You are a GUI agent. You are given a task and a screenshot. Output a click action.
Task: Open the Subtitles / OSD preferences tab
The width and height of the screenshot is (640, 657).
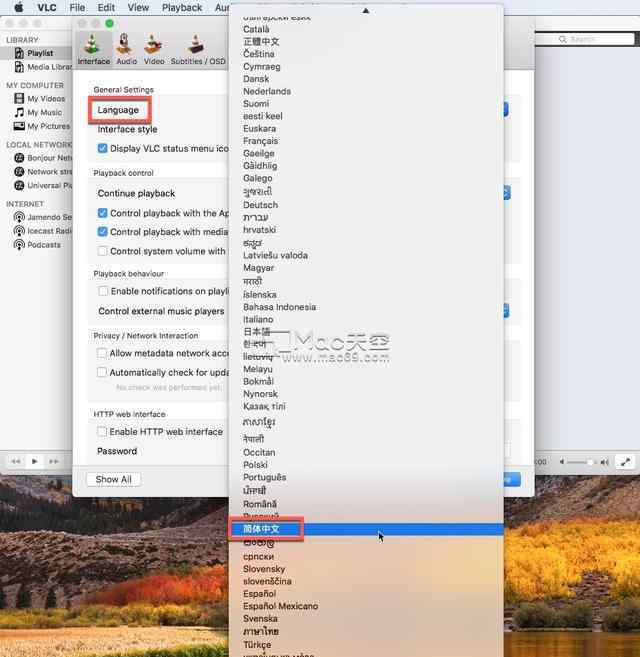[198, 49]
